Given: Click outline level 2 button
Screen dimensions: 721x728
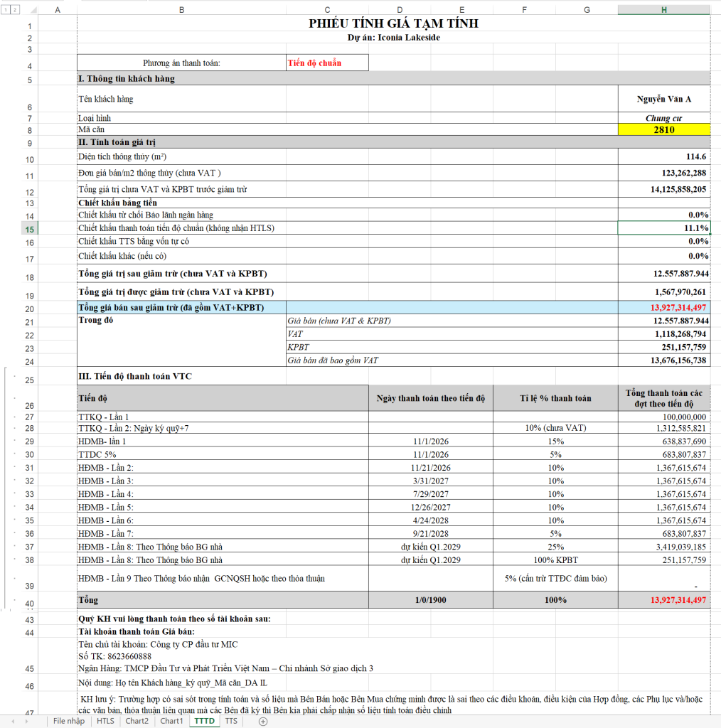Looking at the screenshot, I should pyautogui.click(x=15, y=10).
